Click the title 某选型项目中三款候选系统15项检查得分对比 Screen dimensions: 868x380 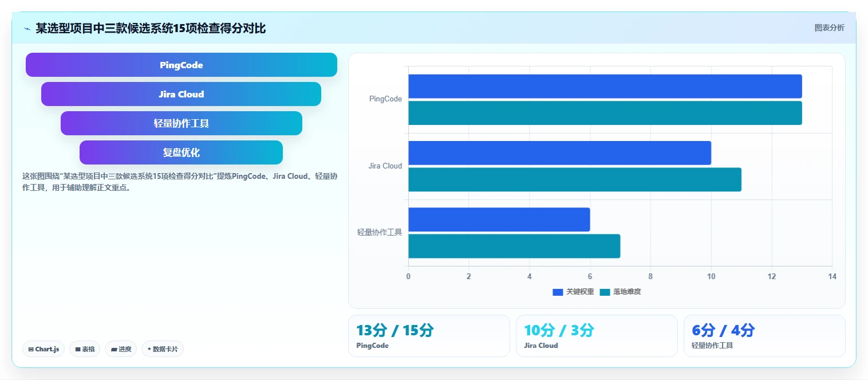pyautogui.click(x=151, y=28)
